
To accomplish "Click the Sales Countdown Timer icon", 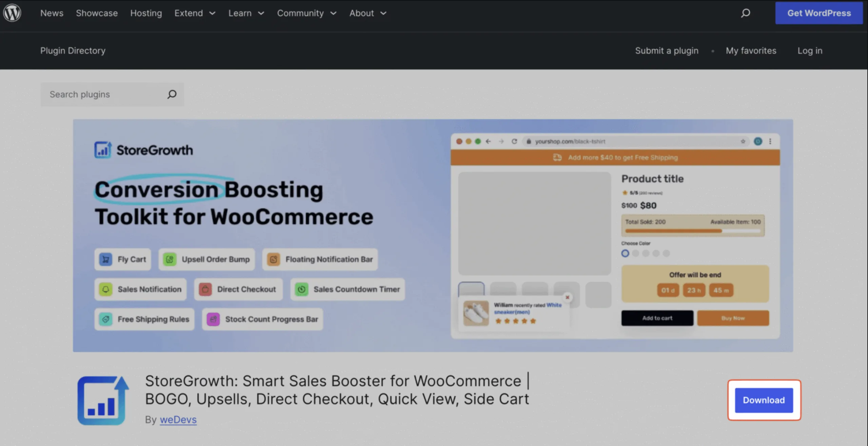I will [301, 289].
